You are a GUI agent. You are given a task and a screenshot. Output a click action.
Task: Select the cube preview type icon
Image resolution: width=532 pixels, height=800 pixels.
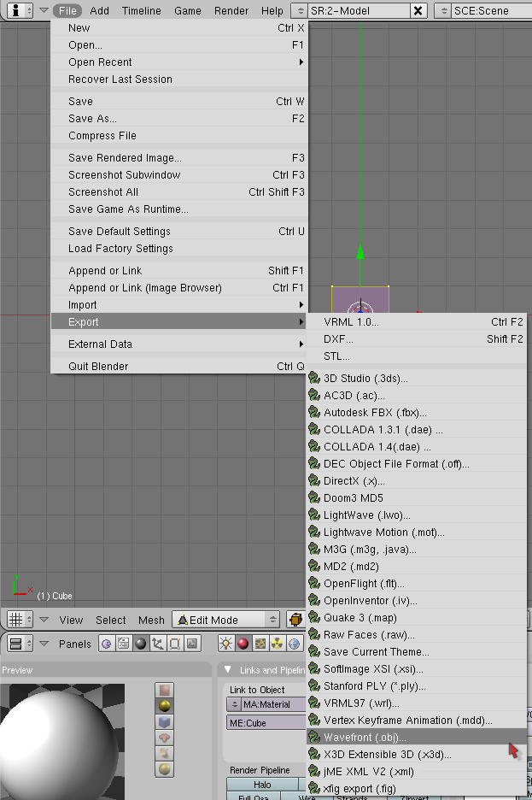(165, 722)
